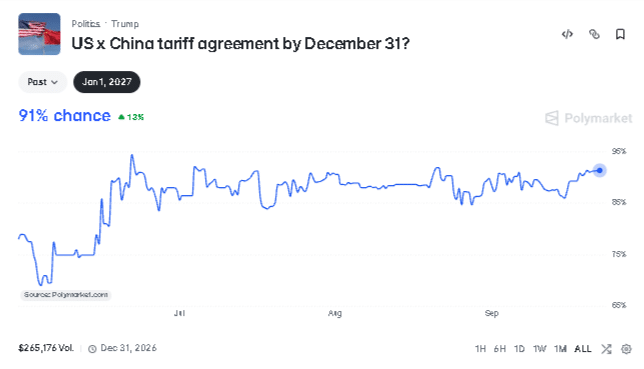Image resolution: width=644 pixels, height=369 pixels.
Task: Open the Politics category link
Action: coord(86,24)
